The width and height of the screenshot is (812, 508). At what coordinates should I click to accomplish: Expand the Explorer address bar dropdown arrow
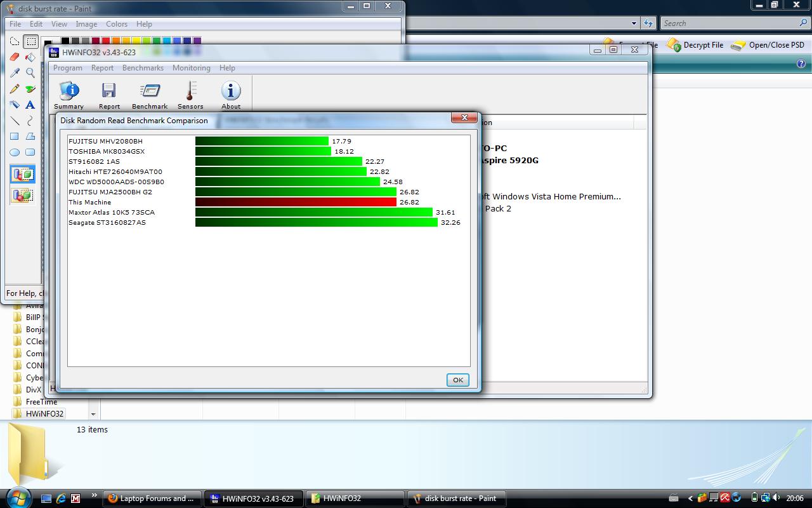(634, 23)
